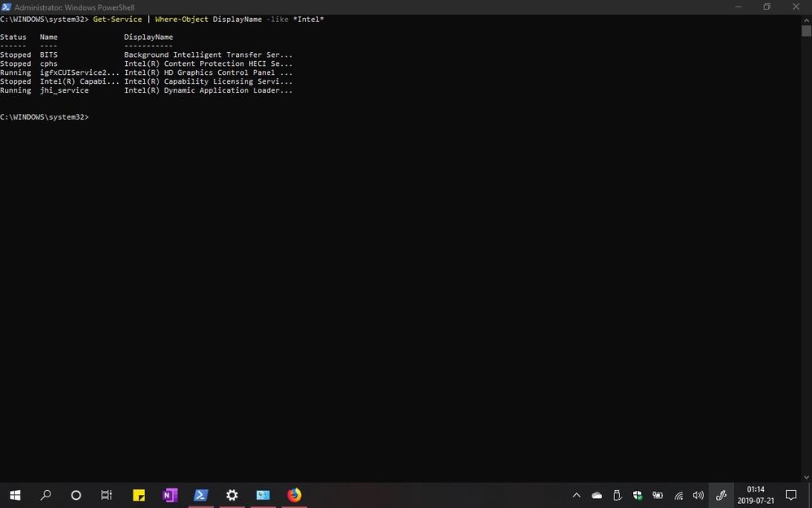The image size is (812, 508).
Task: Click the 'DisplayName' parameter in the command
Action: [238, 20]
